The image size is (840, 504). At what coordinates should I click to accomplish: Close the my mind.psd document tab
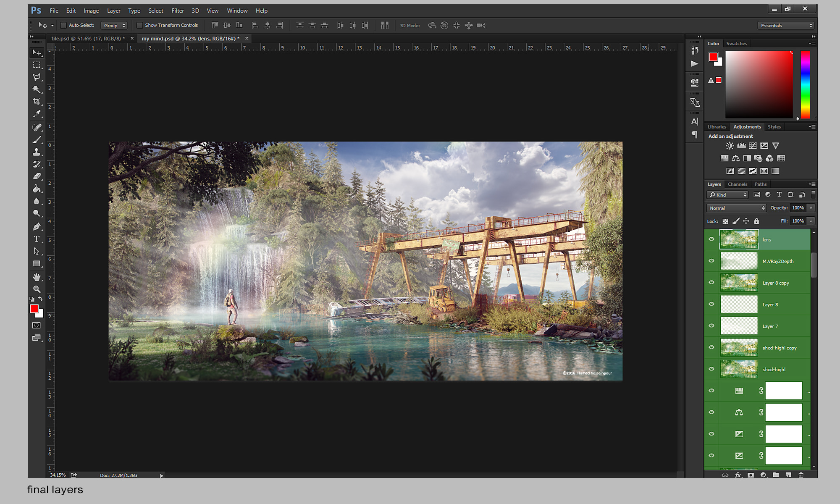(x=247, y=39)
